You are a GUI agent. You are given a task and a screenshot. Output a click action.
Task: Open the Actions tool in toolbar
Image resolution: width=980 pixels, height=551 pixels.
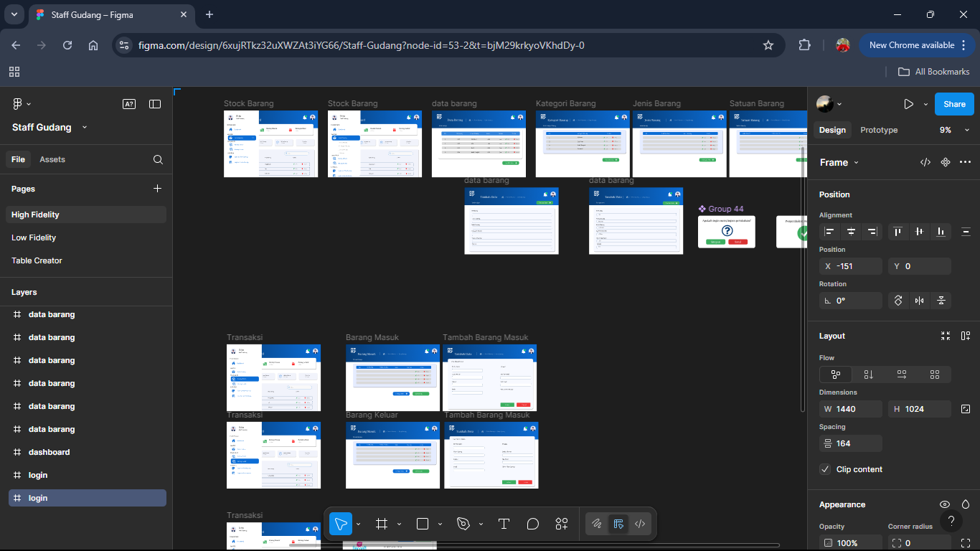[x=561, y=524]
